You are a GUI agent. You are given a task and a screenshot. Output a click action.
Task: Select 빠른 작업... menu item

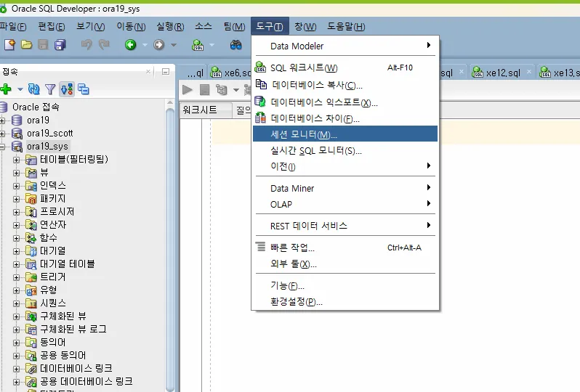345,248
